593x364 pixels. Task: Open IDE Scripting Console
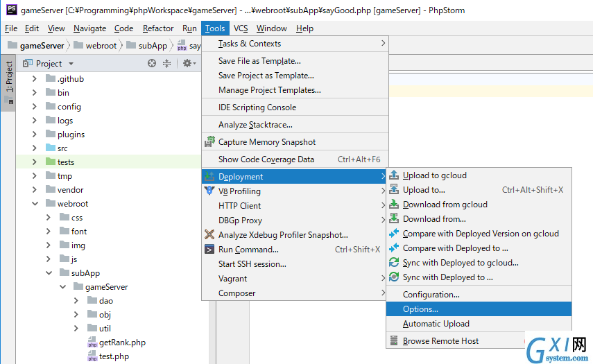tap(295, 107)
